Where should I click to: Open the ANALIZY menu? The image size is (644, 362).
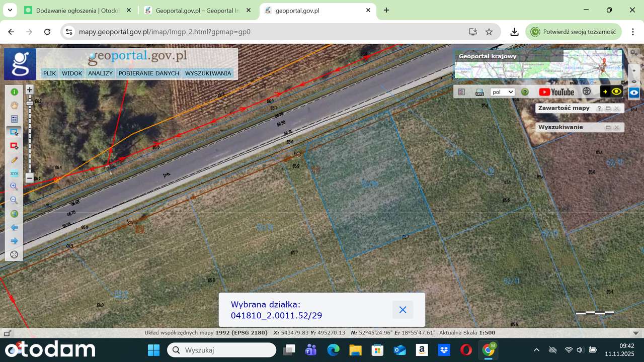tap(100, 73)
